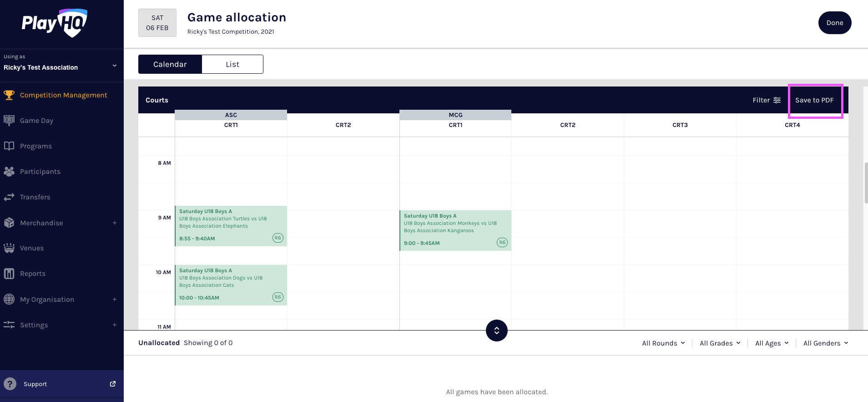Expand the Merchandise submenu
Screen dimensions: 868x402
pos(115,223)
